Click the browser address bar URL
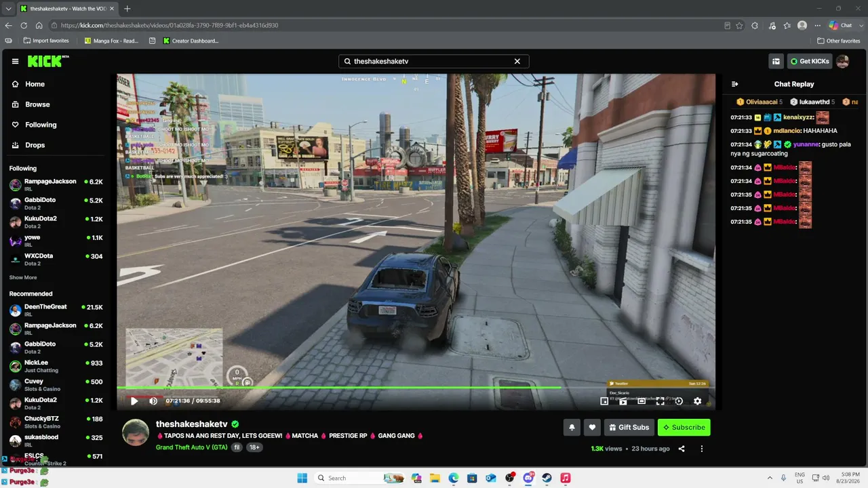Viewport: 868px width, 488px height. (x=170, y=25)
